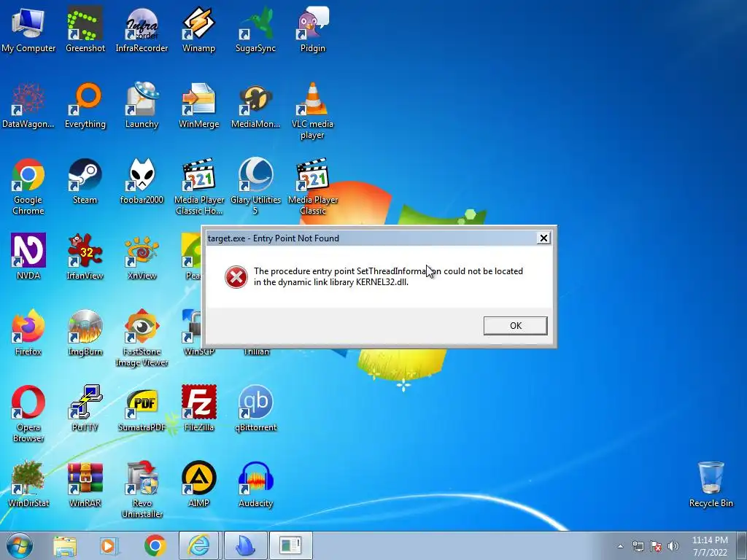Select the WinRAR desktop icon
The width and height of the screenshot is (747, 560).
click(x=85, y=484)
